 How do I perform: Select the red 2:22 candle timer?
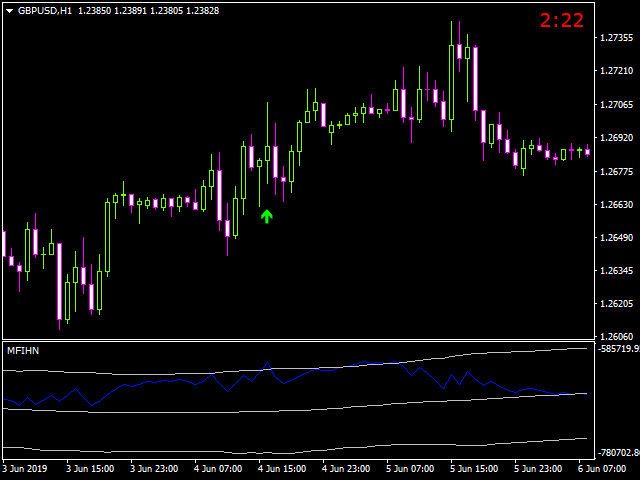562,20
